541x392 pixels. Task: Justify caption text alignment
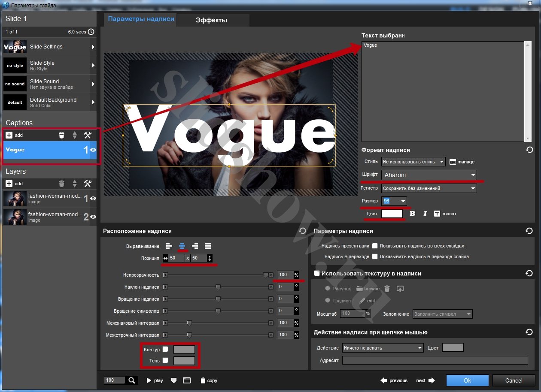(x=208, y=246)
